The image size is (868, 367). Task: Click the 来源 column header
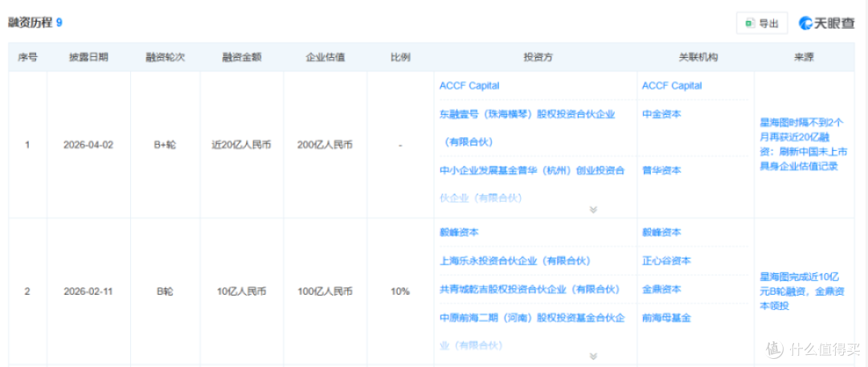click(x=803, y=58)
